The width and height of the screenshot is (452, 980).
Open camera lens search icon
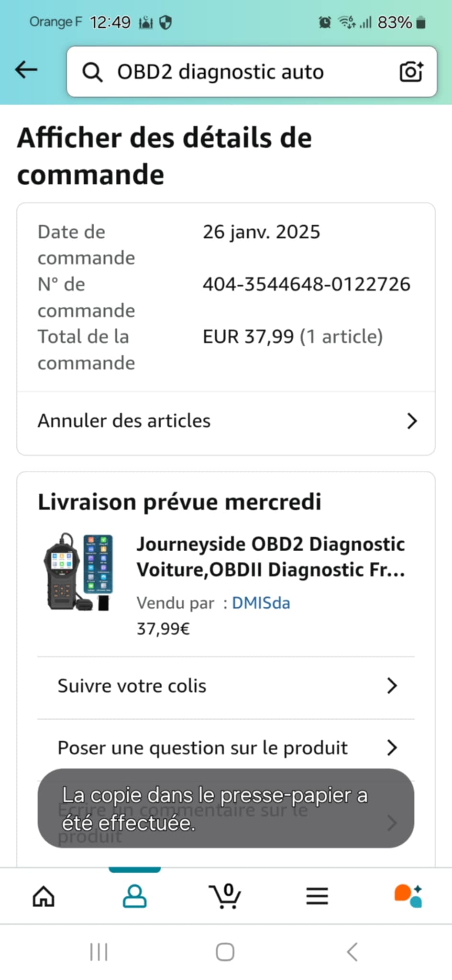411,72
